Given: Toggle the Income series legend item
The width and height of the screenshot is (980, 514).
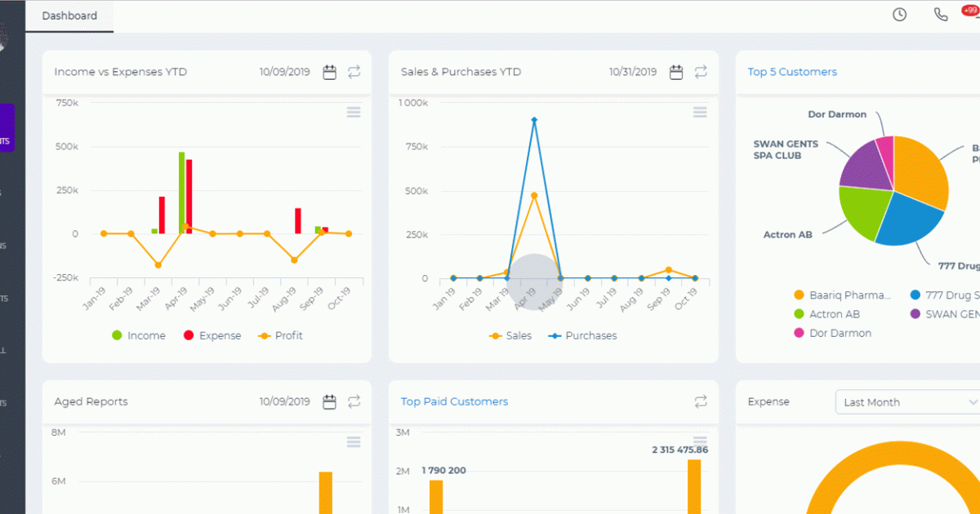Looking at the screenshot, I should tap(139, 335).
